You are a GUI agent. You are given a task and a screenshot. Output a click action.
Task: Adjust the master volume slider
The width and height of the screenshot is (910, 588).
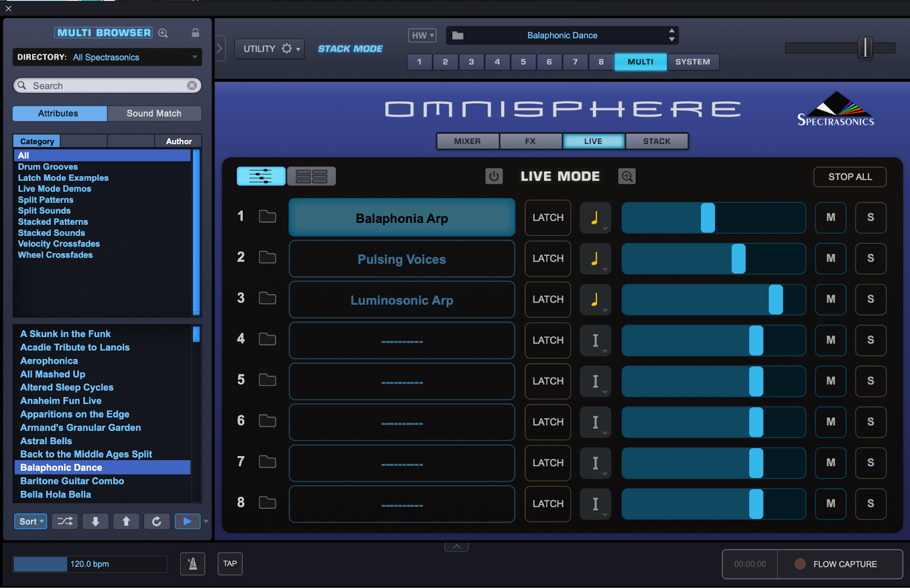[x=864, y=47]
